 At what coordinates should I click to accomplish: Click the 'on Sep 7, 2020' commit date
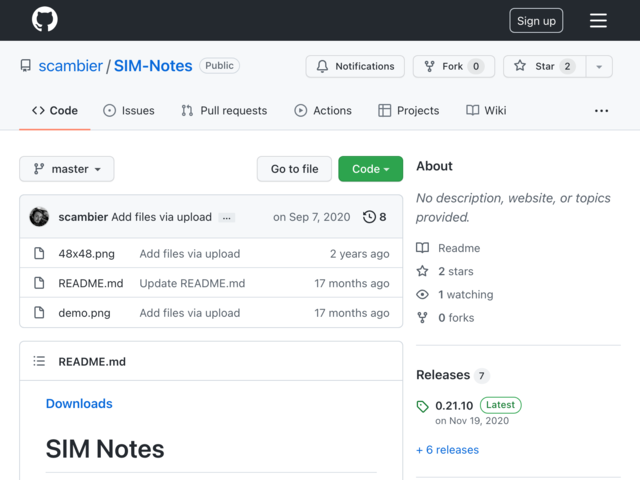[311, 217]
